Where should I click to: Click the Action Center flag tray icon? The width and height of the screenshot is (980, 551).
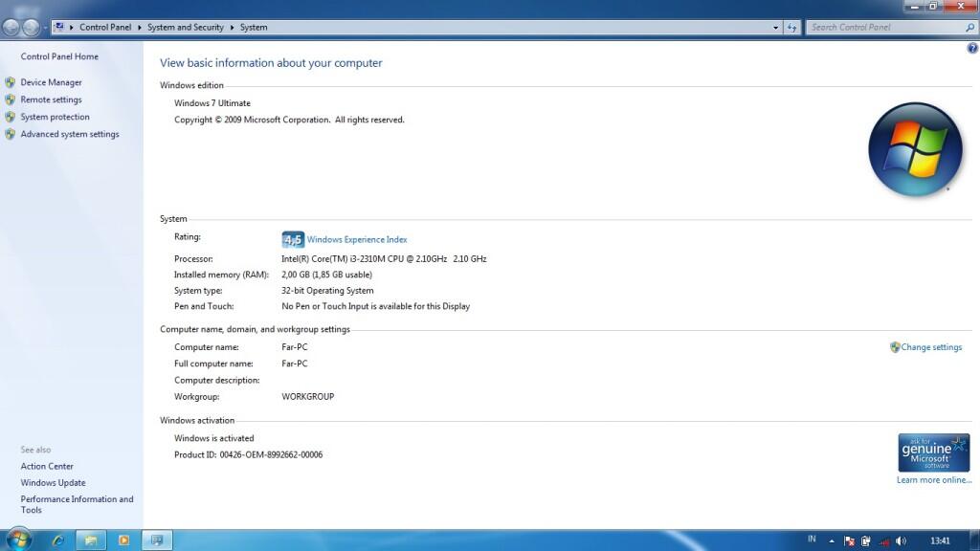[x=849, y=541]
